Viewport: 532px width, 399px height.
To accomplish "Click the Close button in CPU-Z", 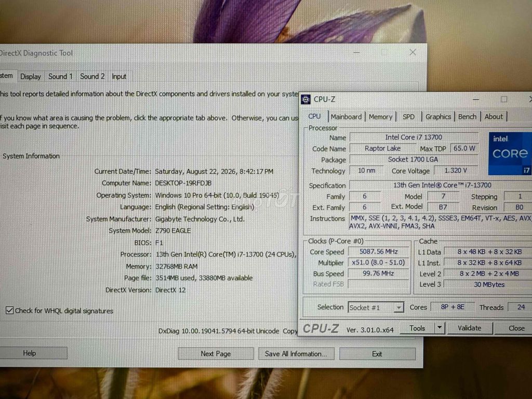I will tap(514, 328).
